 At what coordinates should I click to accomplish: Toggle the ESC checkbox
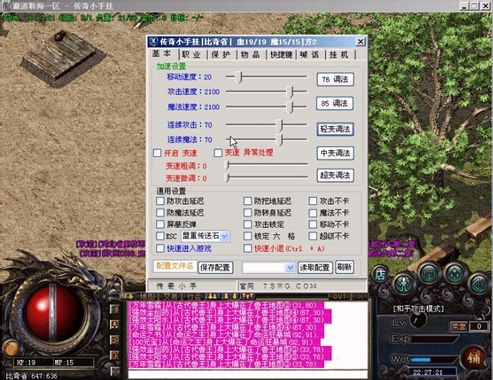(160, 236)
